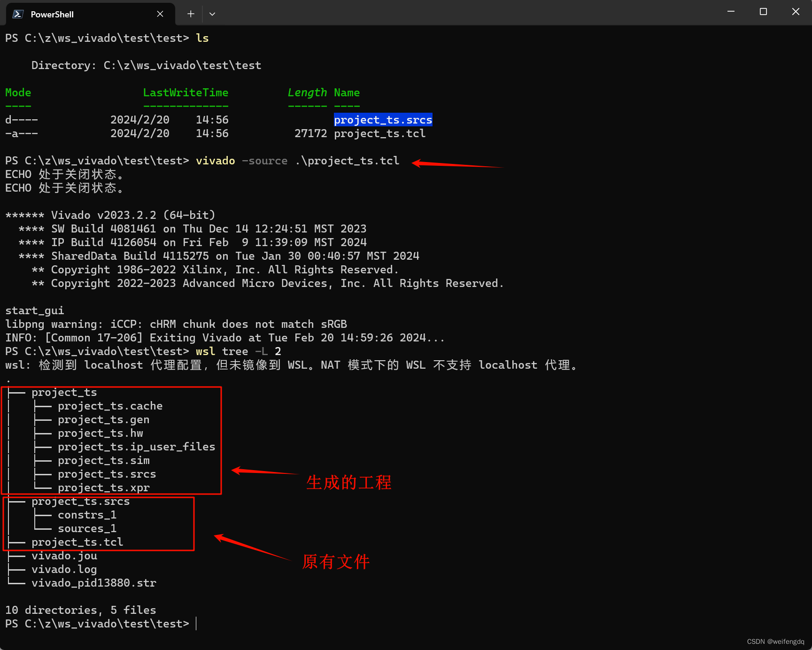
Task: Click project_ts.cache in the tree output
Action: click(110, 406)
